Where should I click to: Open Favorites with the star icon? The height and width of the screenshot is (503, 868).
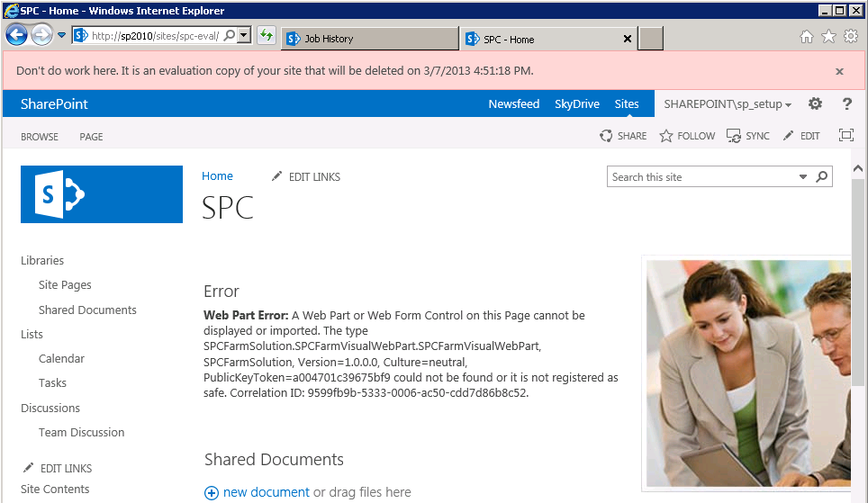click(828, 37)
